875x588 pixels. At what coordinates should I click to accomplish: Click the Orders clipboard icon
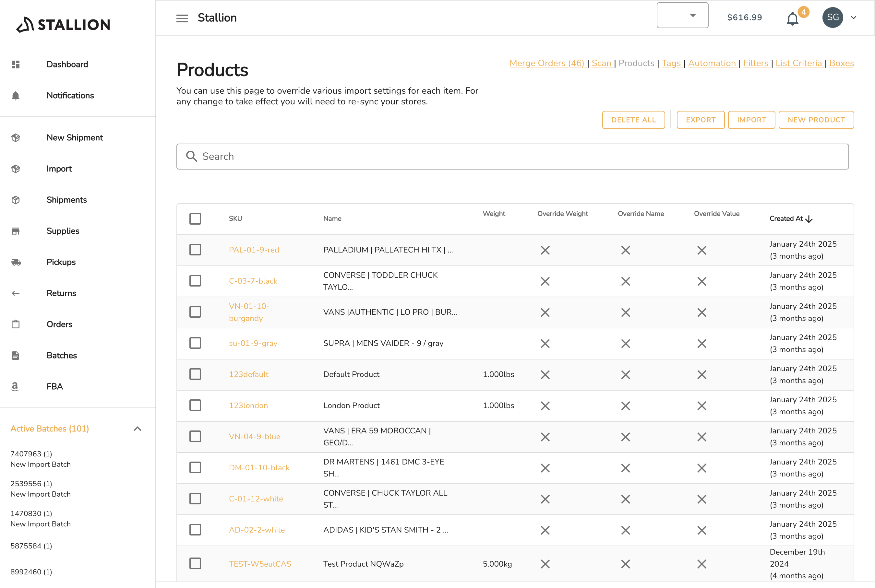point(15,324)
